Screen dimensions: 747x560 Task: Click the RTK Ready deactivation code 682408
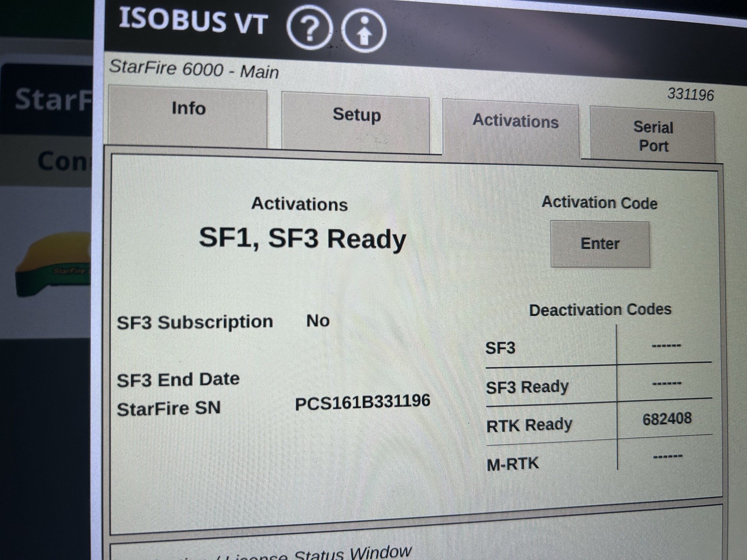(667, 419)
